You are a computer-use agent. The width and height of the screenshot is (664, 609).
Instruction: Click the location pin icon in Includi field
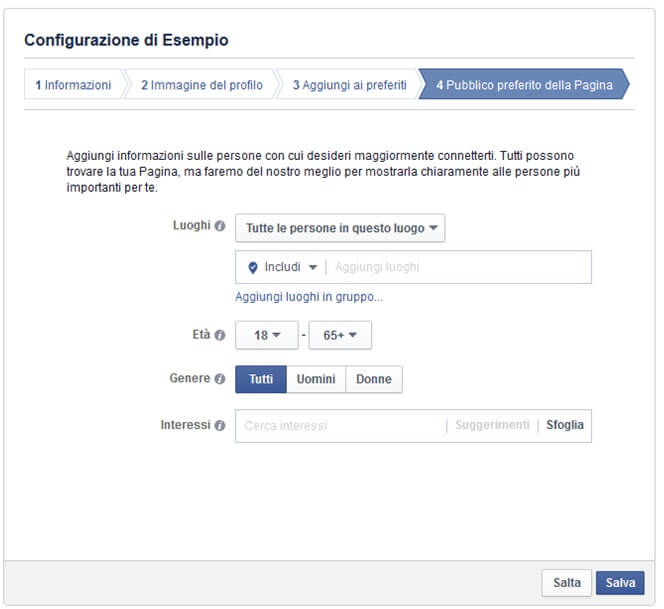click(x=253, y=268)
